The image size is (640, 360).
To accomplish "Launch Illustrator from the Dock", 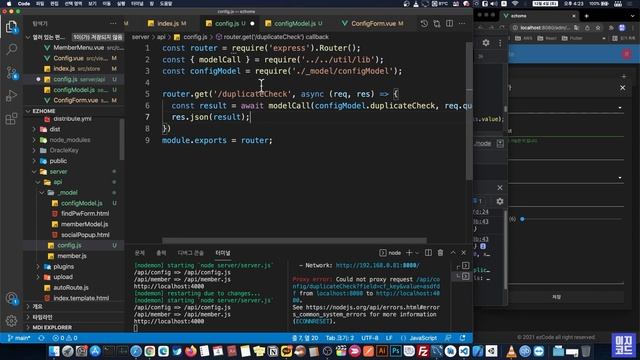I will coord(382,351).
